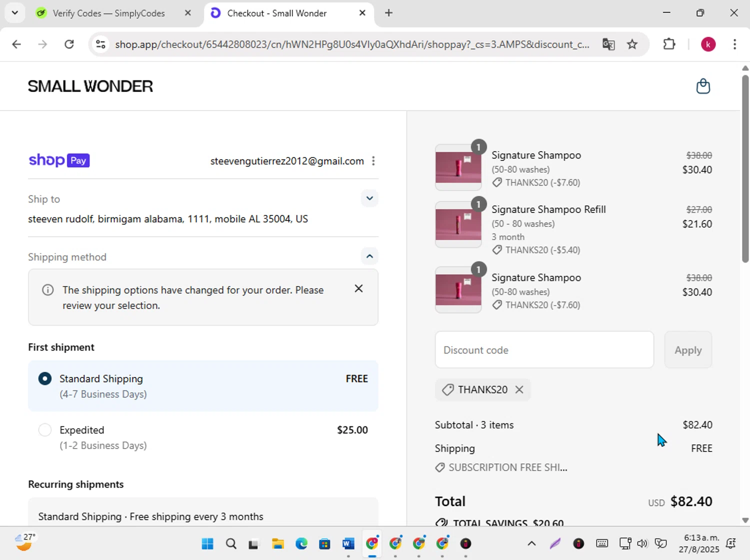Click the info icon in shipping notice
The image size is (750, 560).
48,290
